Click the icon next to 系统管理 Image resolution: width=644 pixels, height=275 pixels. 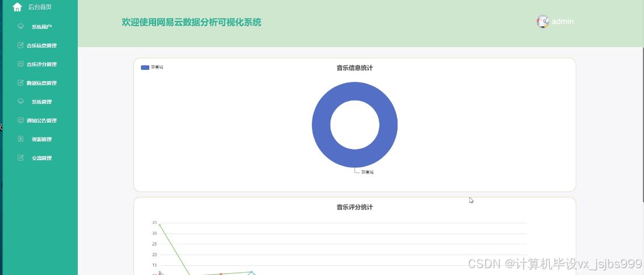20,101
